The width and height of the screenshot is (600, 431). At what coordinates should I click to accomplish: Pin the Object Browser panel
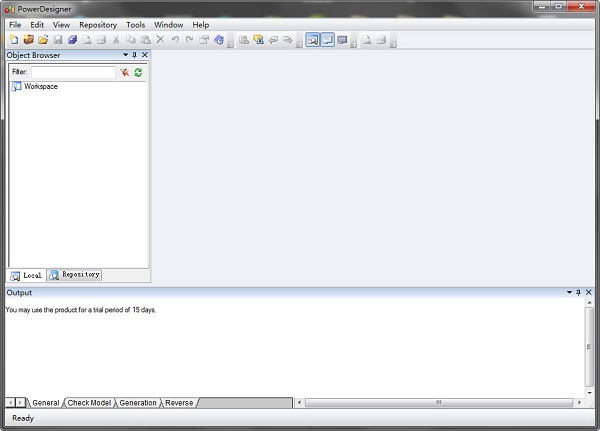(134, 55)
